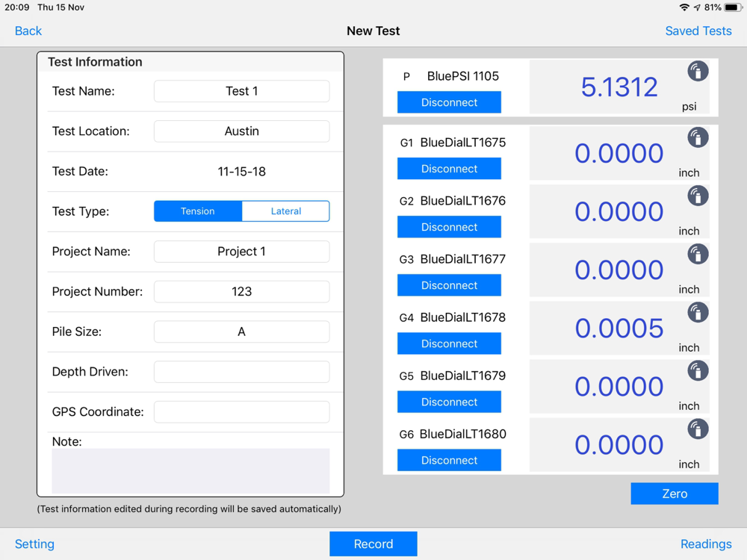Screen dimensions: 747x560
Task: Tap the G3 reading 0.0000
Action: (x=619, y=270)
